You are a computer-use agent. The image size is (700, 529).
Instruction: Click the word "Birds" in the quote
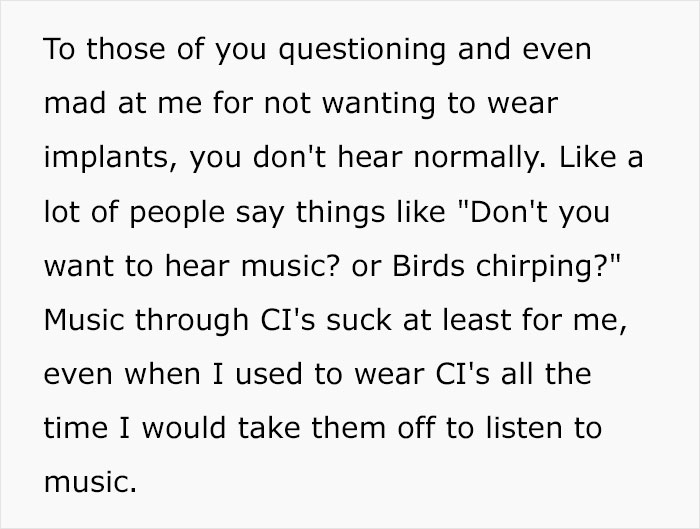[x=429, y=266]
